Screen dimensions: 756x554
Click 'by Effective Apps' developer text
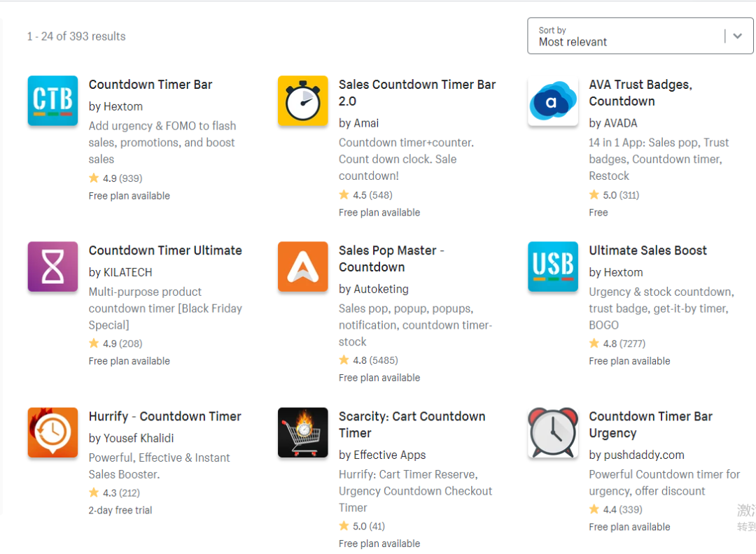pyautogui.click(x=382, y=455)
